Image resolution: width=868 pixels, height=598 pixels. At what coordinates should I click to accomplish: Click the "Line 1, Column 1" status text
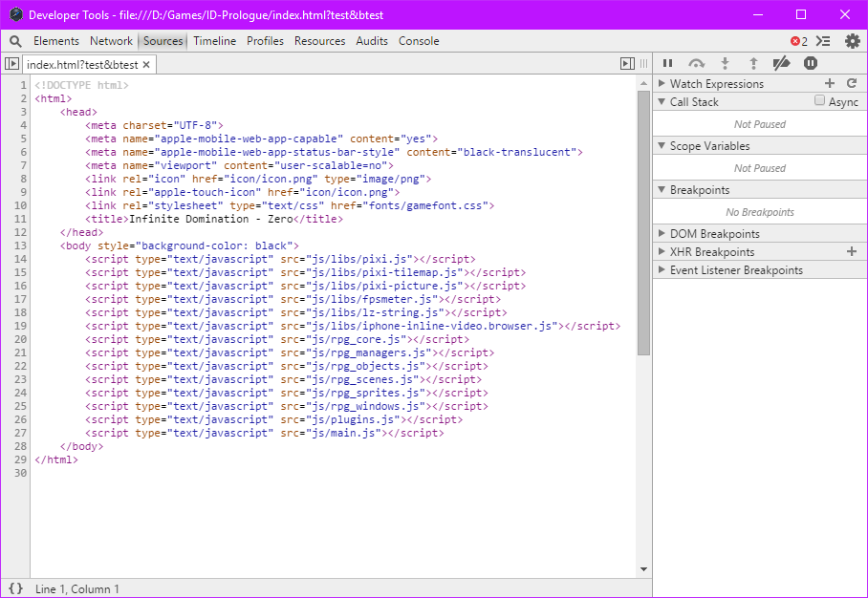pos(76,589)
